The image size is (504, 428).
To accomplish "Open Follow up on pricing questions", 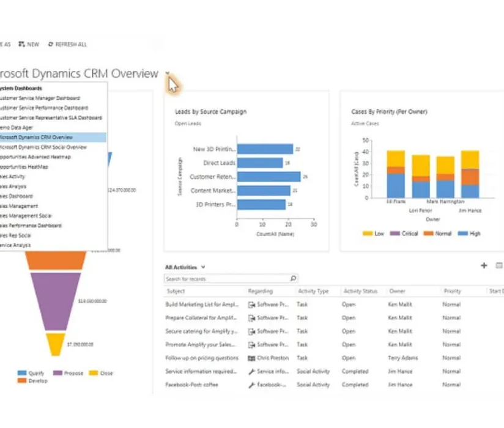I will (x=202, y=358).
